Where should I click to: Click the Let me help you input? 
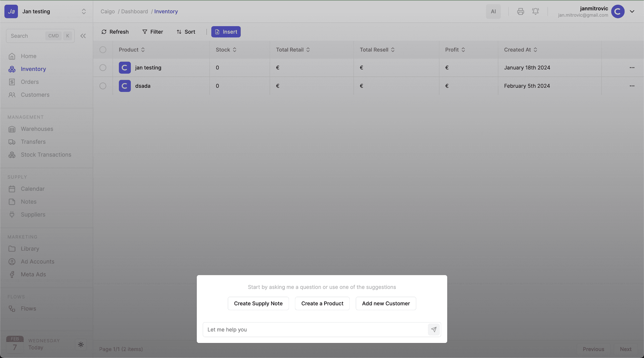[x=314, y=329]
